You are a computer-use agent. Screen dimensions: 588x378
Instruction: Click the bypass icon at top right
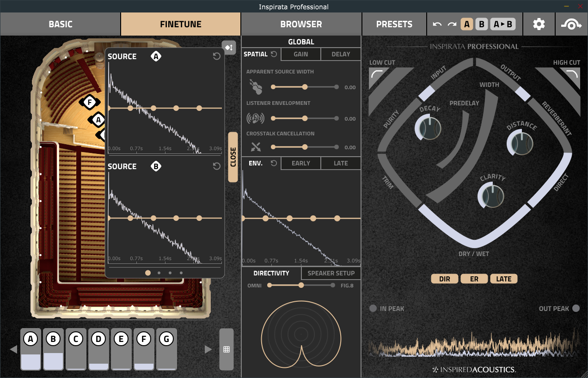pyautogui.click(x=571, y=24)
